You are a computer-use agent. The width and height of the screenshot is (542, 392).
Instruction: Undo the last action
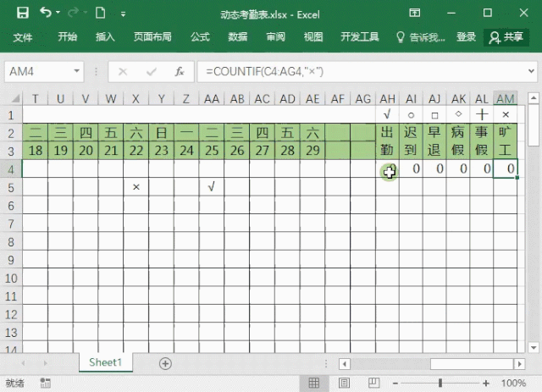(x=45, y=13)
